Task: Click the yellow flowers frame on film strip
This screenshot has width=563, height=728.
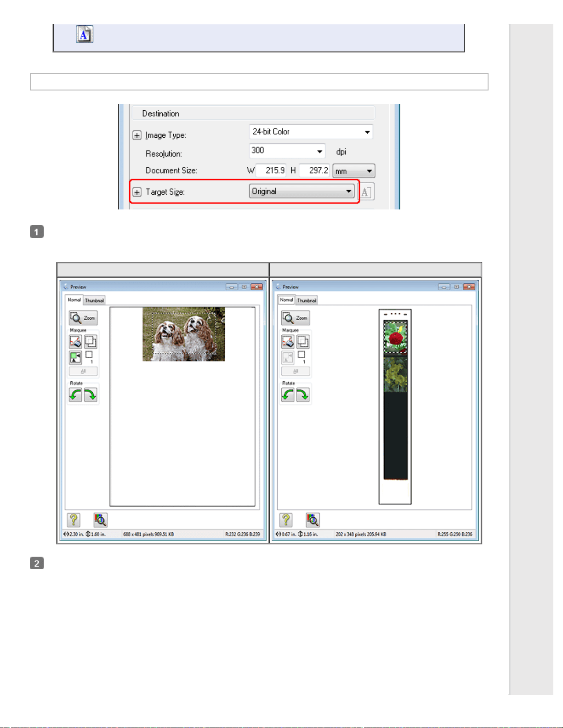Action: 395,375
